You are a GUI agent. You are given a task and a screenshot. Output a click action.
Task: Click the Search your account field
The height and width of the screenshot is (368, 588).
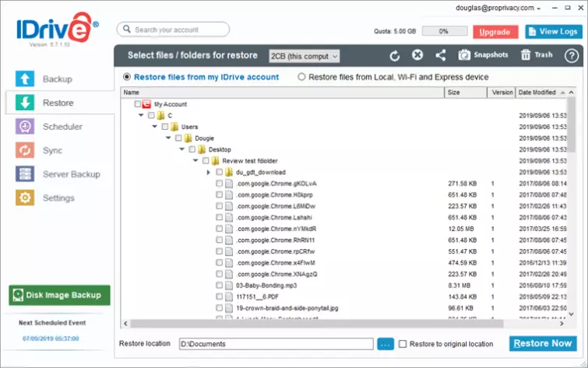click(x=173, y=30)
